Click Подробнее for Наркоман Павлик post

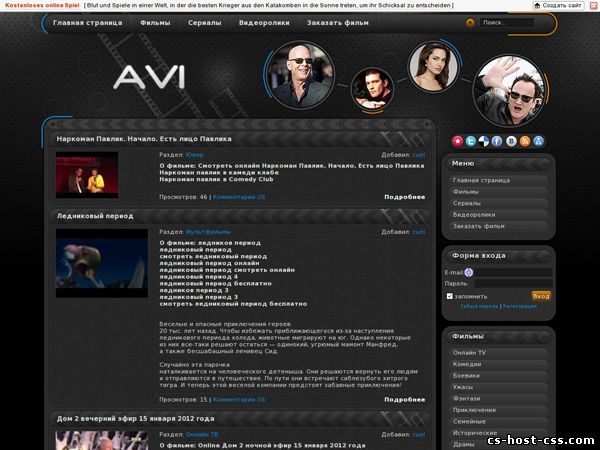[x=404, y=197]
